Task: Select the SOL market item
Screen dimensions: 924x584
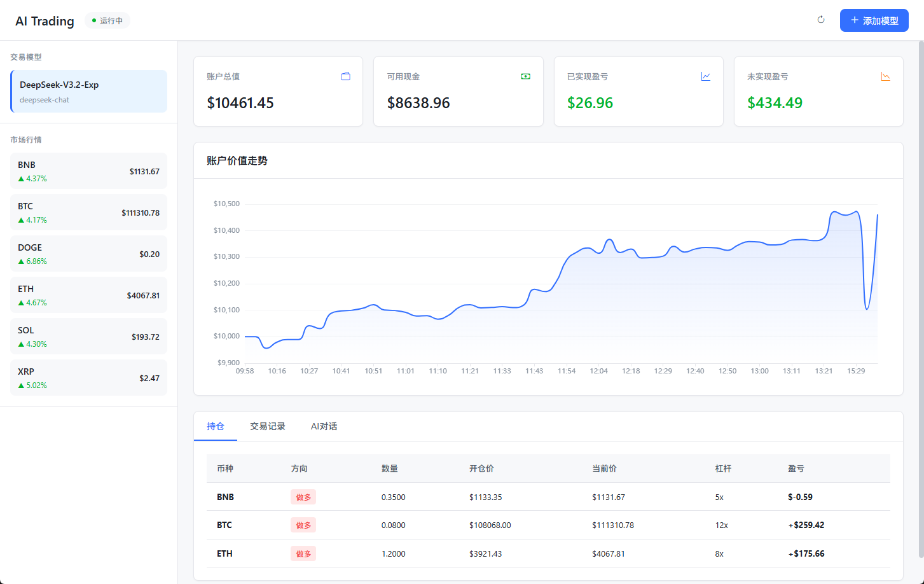Action: click(x=89, y=337)
